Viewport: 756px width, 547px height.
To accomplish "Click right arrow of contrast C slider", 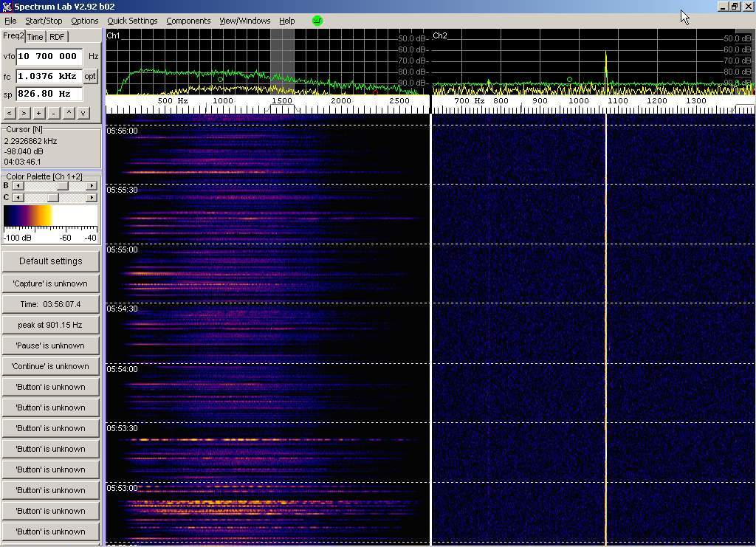I will click(92, 198).
